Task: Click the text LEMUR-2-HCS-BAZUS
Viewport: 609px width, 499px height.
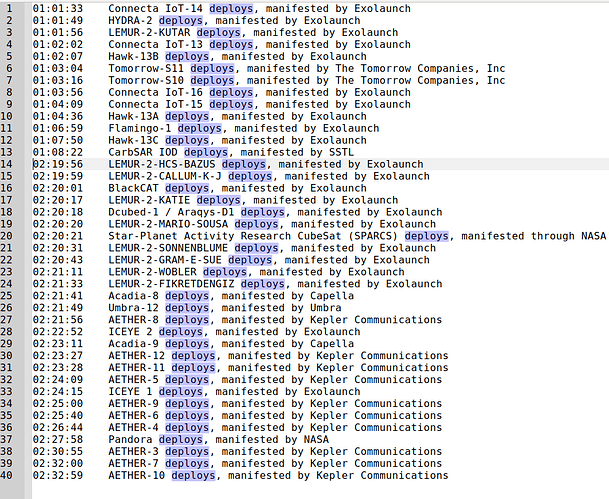Action: [x=162, y=164]
